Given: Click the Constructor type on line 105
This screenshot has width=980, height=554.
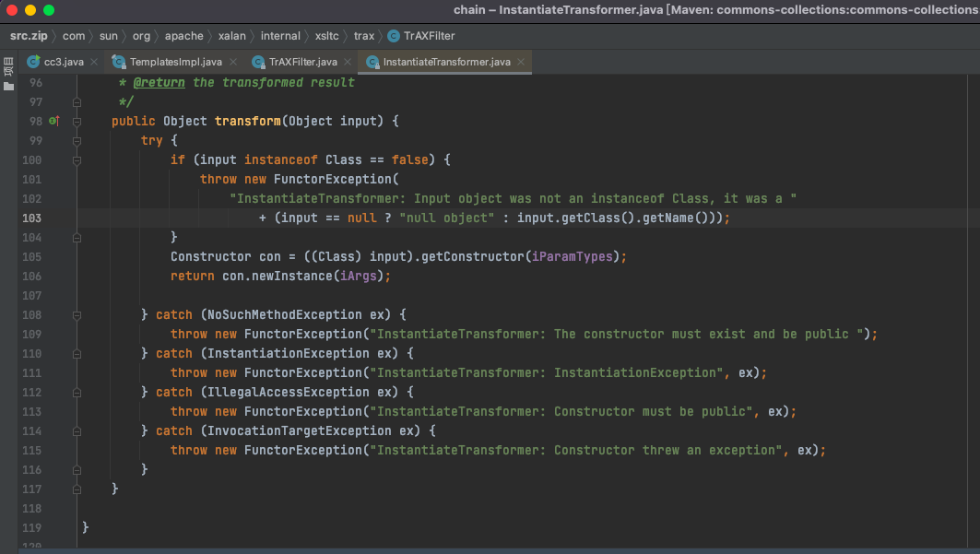Looking at the screenshot, I should pos(210,256).
